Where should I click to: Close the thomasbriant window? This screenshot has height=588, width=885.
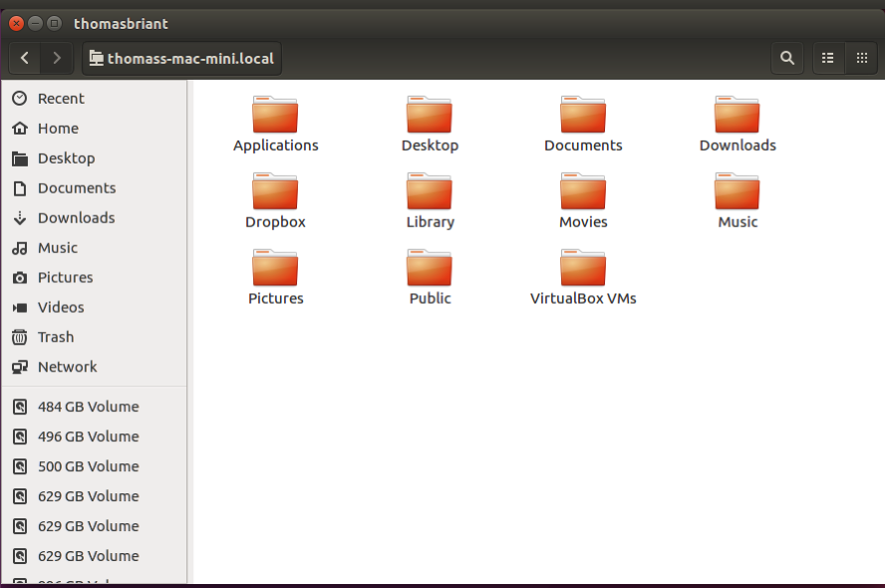16,23
